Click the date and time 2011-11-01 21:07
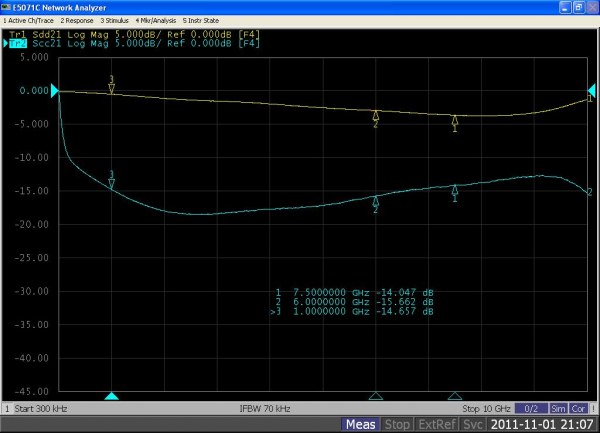Screen dimensions: 600x433 (542, 425)
